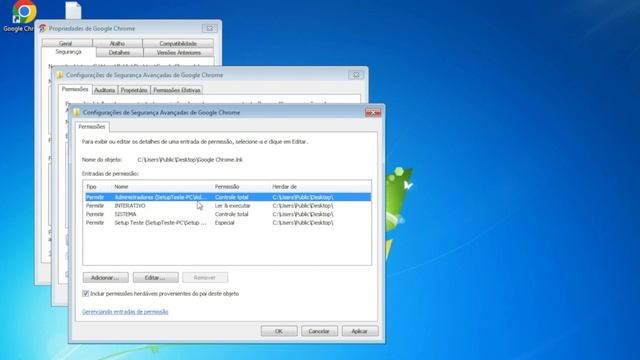Image resolution: width=640 pixels, height=360 pixels.
Task: Click the folder icon in the middle dialog title bar
Action: pyautogui.click(x=60, y=75)
